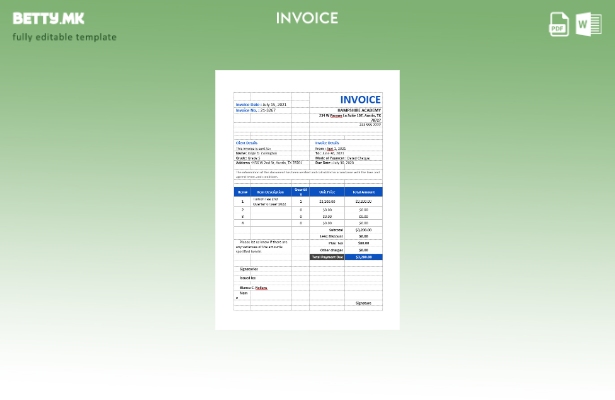Click the Unit Price column header
The width and height of the screenshot is (615, 400).
pyautogui.click(x=327, y=191)
